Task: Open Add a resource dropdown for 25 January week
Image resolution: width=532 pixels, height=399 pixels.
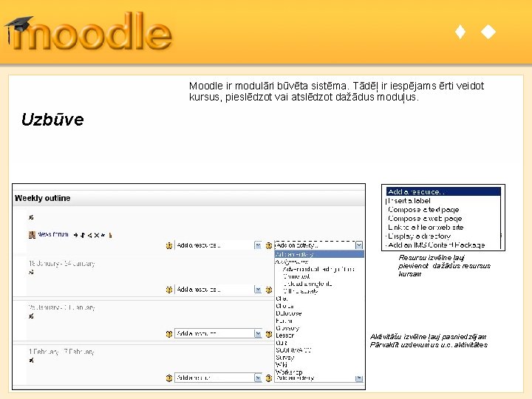Action: point(218,333)
